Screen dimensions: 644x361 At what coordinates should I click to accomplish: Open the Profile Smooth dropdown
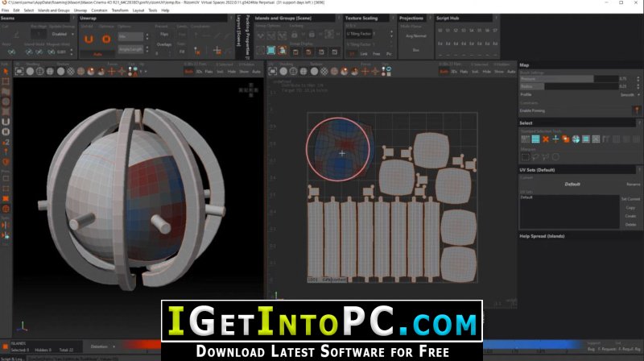pos(630,94)
